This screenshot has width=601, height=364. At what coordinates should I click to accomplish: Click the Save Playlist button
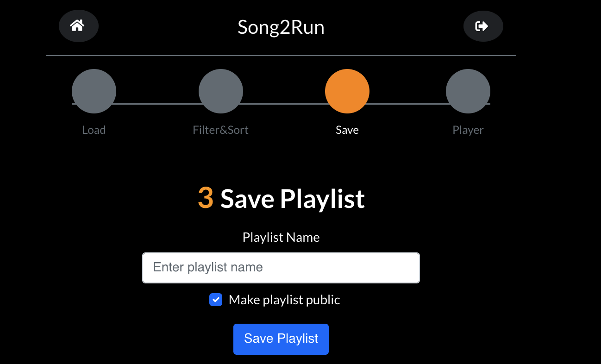tap(281, 339)
